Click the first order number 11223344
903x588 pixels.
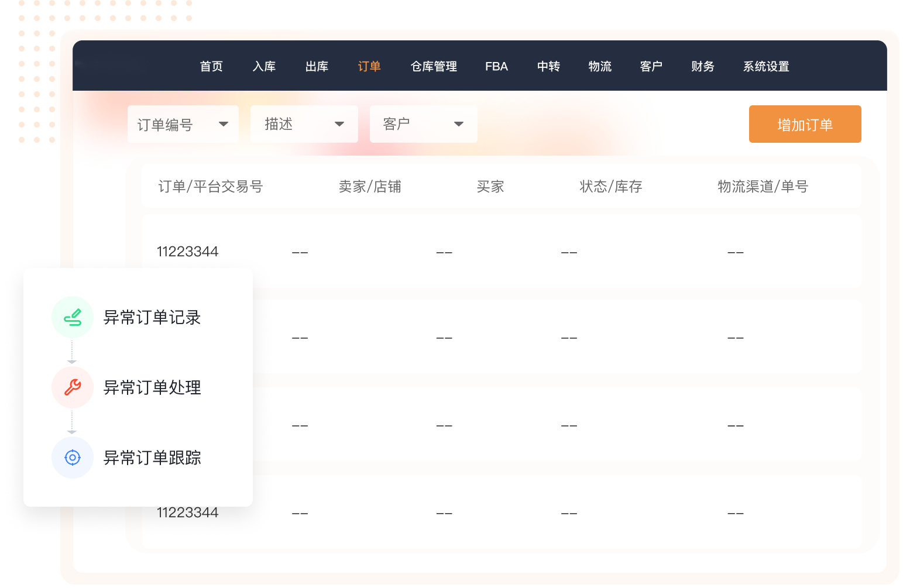[187, 252]
